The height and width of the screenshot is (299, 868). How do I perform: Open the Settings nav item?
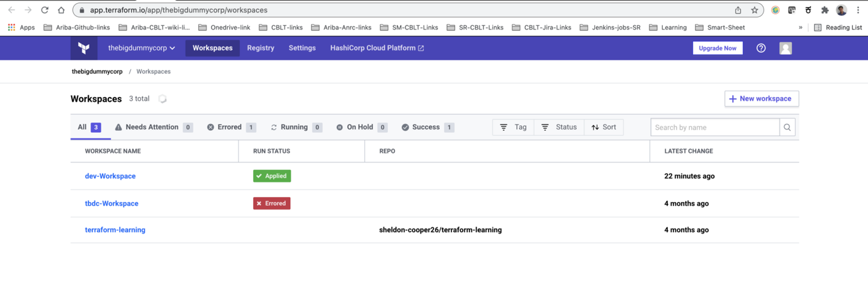[x=302, y=48]
